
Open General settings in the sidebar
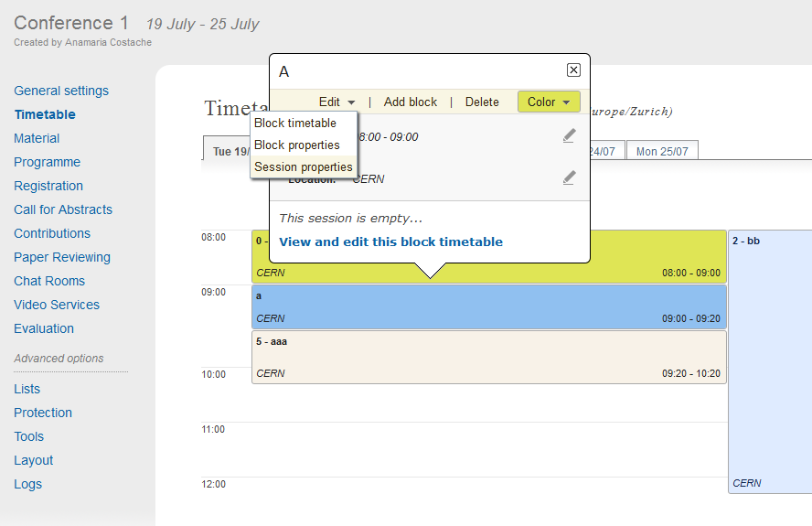(61, 91)
